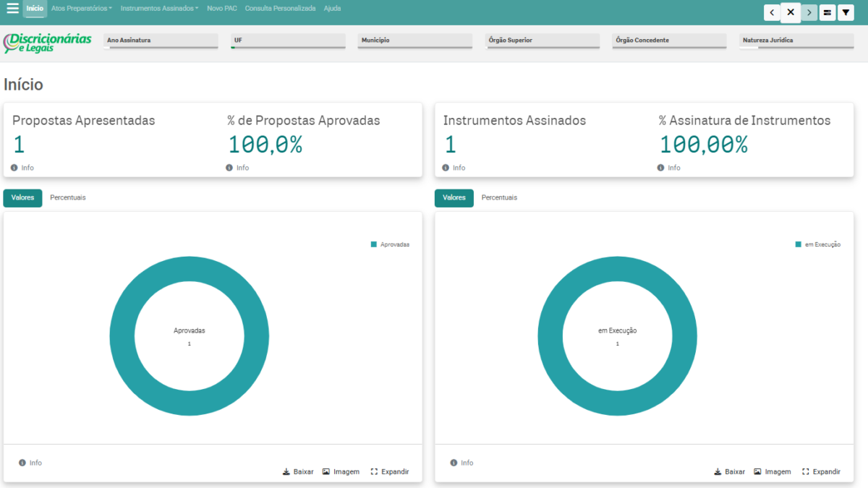This screenshot has height=488, width=868.
Task: Step forward in selections with right arrow
Action: tap(809, 12)
